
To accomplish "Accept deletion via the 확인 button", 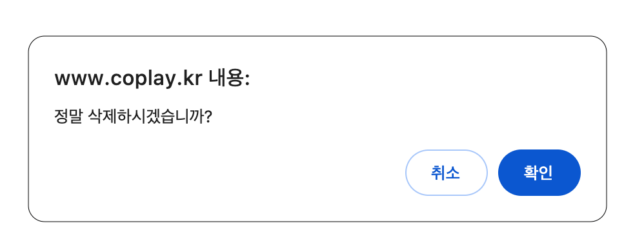I will [x=539, y=173].
